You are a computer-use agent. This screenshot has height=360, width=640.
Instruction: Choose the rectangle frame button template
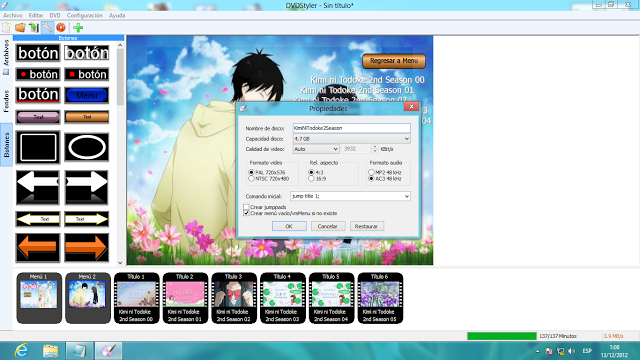(38, 147)
